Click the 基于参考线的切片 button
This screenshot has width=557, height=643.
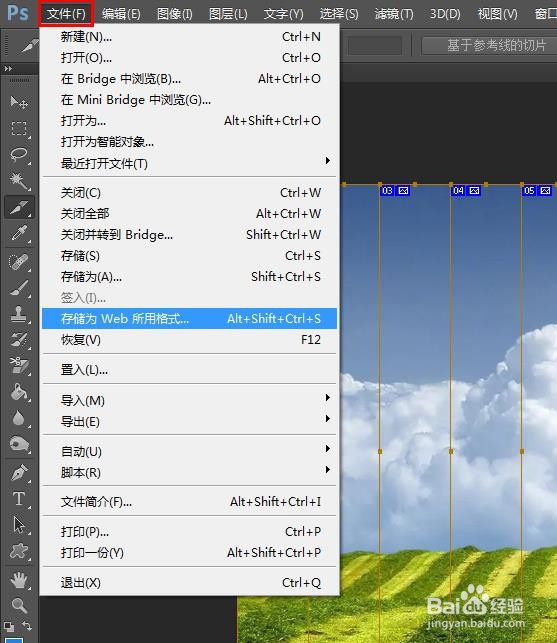click(x=489, y=45)
